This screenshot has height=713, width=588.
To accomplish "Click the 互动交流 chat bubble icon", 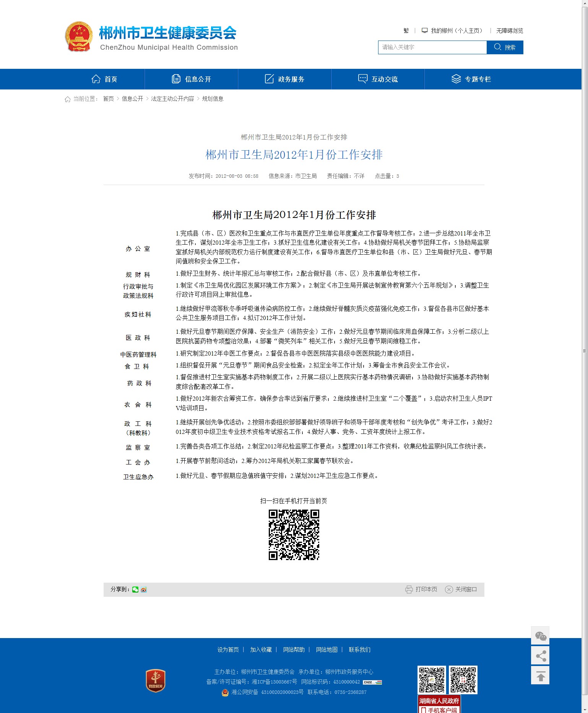I will [x=362, y=78].
